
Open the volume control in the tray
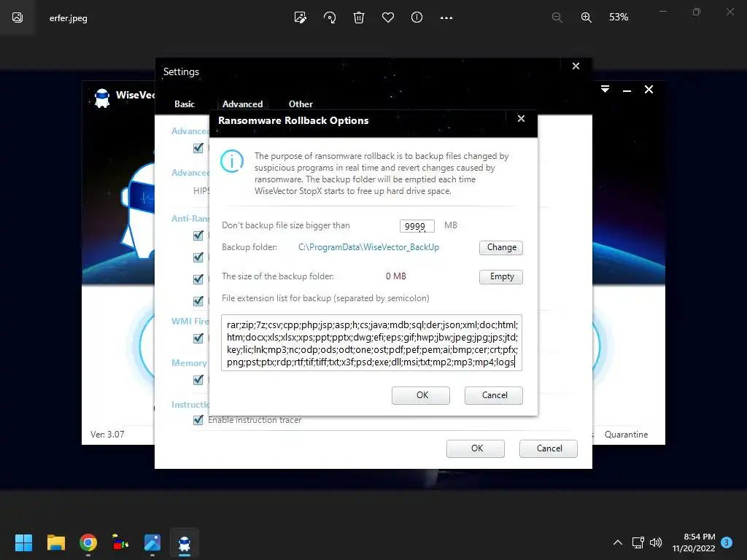pos(656,542)
